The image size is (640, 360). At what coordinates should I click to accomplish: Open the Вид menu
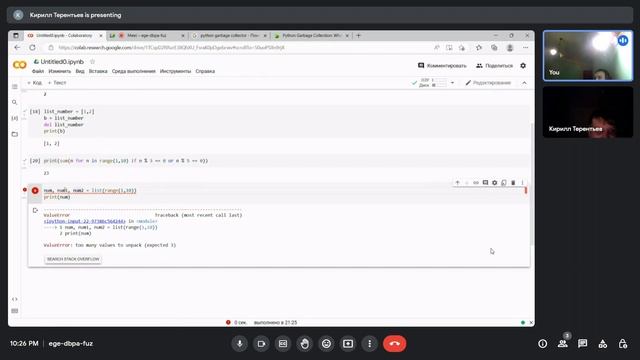[x=80, y=71]
